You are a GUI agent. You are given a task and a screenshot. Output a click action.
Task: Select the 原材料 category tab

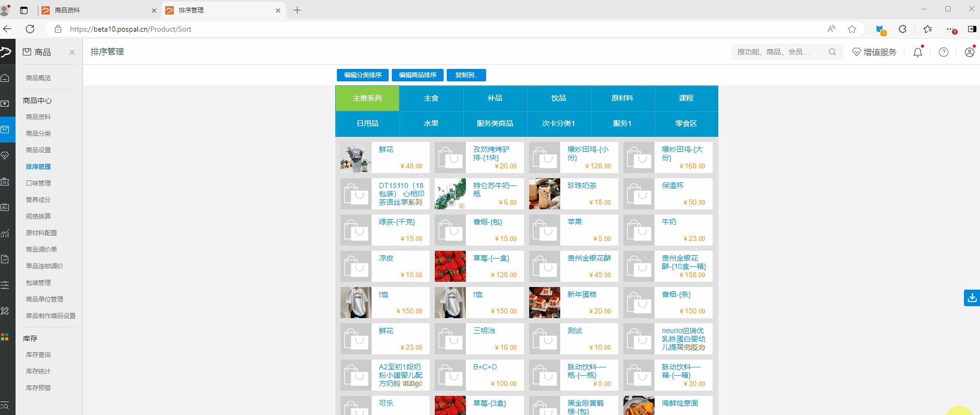click(622, 98)
